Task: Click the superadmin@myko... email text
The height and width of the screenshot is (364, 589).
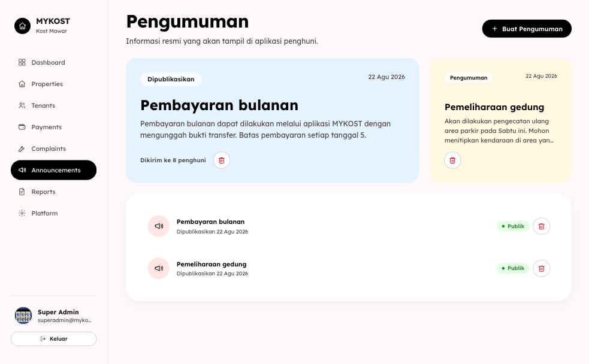Action: coord(65,320)
